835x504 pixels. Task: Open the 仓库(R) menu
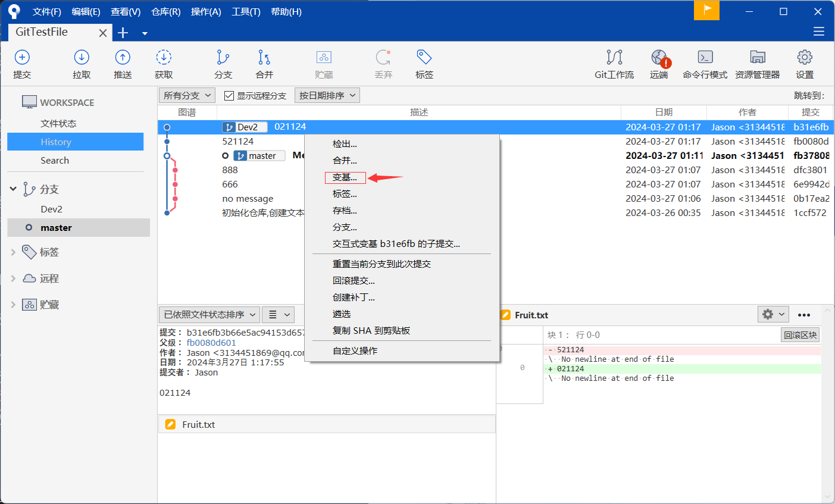coord(165,11)
